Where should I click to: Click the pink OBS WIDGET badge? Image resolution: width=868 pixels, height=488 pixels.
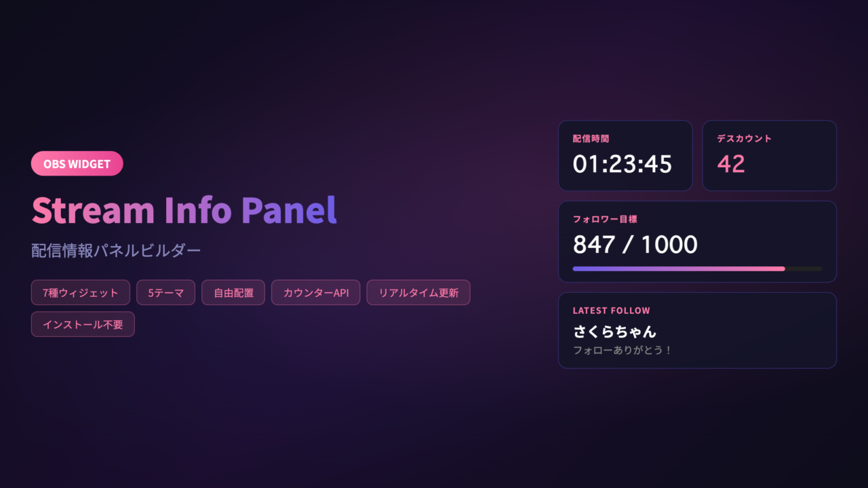[77, 163]
